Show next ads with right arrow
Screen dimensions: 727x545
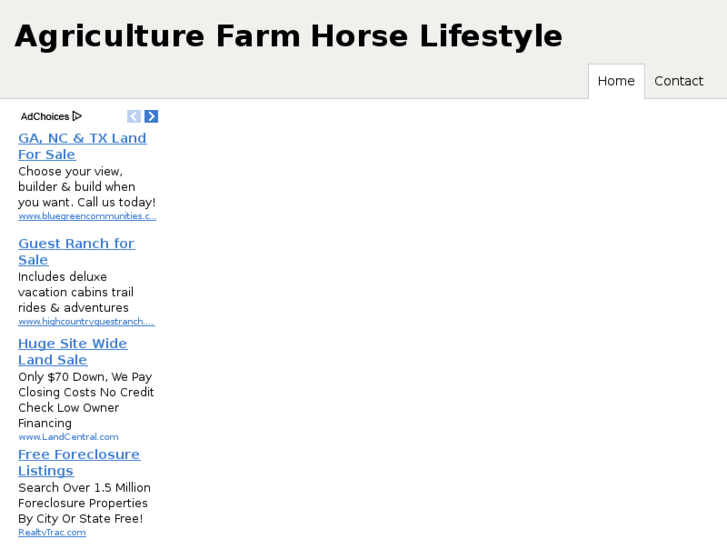click(151, 116)
